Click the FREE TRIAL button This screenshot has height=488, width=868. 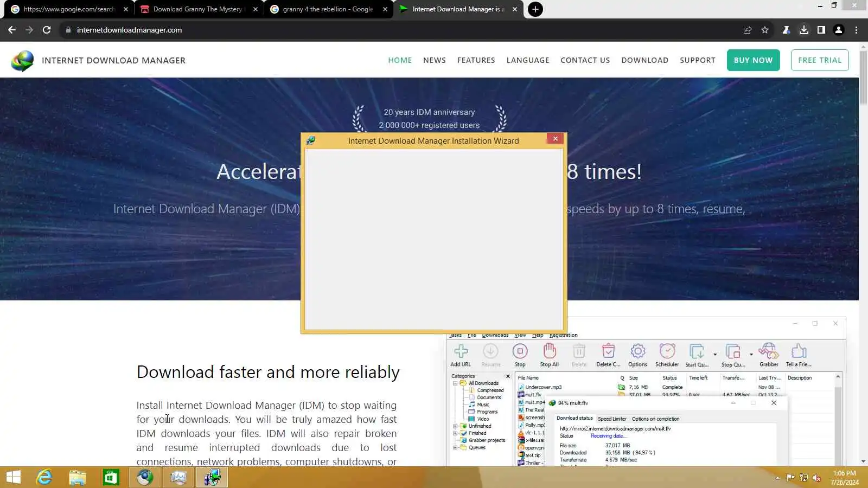click(x=820, y=60)
